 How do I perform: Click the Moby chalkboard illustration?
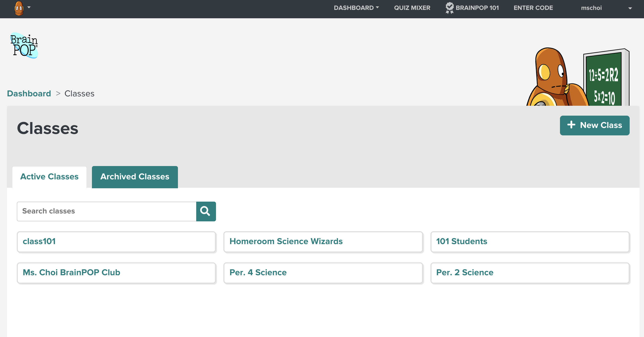[578, 77]
